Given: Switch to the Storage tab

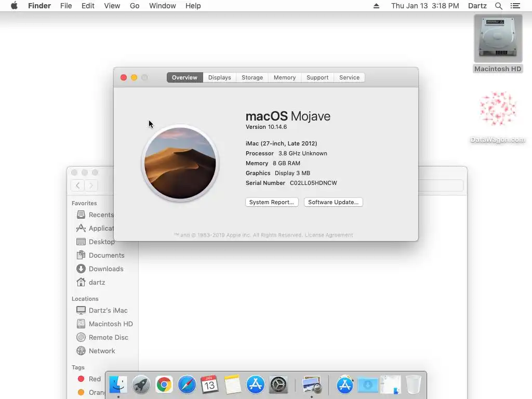Looking at the screenshot, I should pyautogui.click(x=252, y=77).
